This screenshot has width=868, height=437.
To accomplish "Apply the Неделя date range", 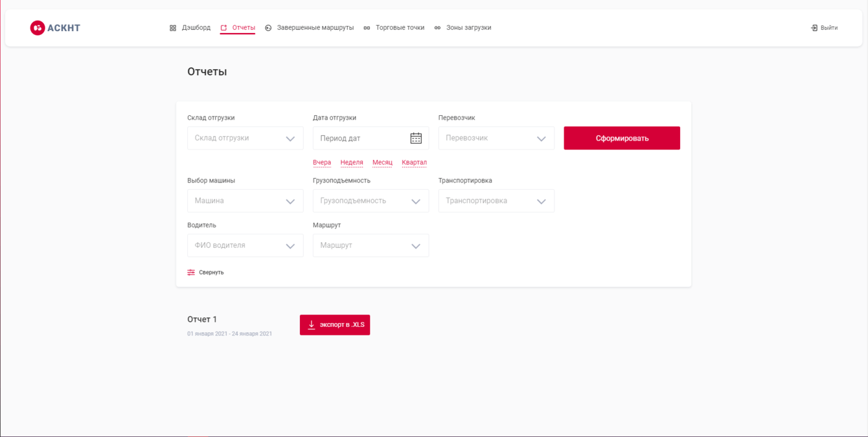I will click(352, 162).
